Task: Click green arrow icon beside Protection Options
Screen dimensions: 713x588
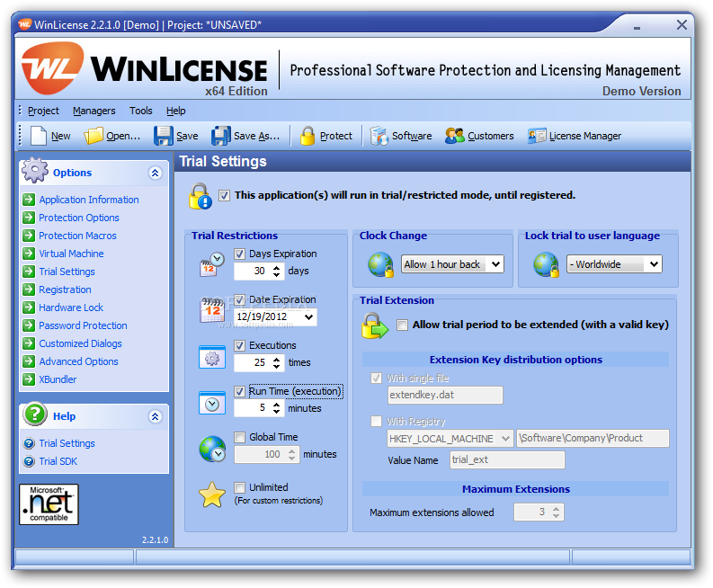Action: click(x=29, y=218)
